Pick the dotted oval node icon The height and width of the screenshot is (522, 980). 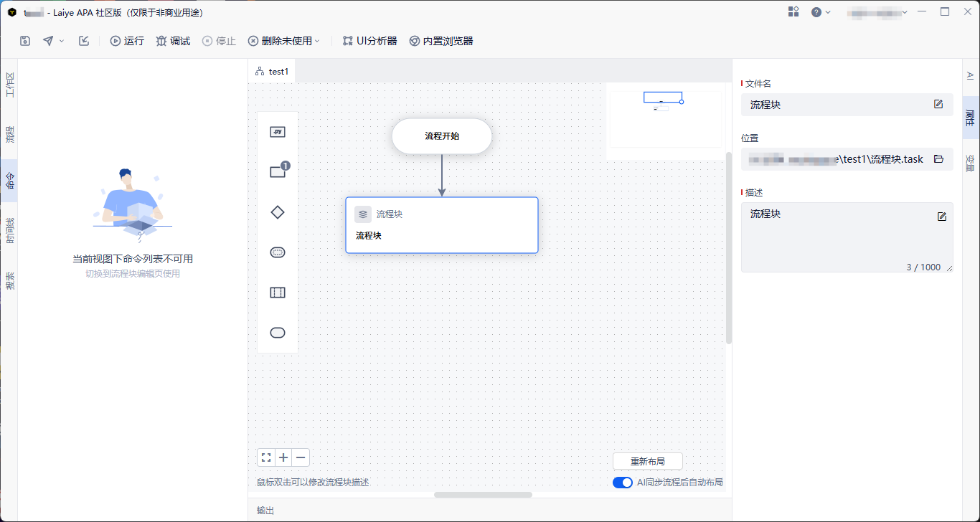coord(278,252)
